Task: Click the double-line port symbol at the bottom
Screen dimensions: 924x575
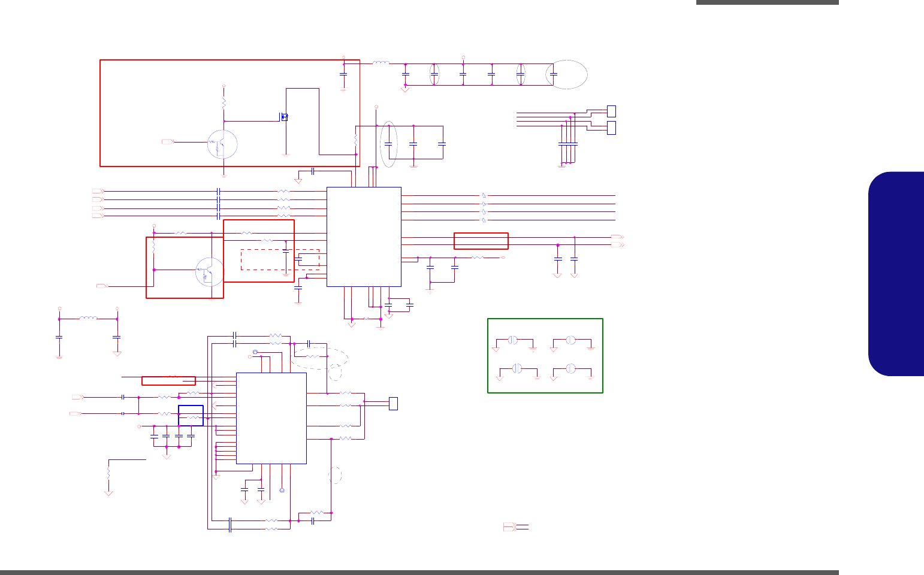Action: [x=509, y=526]
